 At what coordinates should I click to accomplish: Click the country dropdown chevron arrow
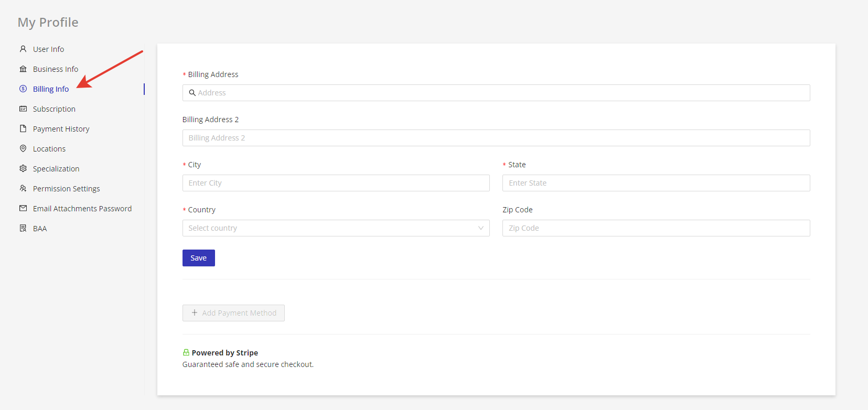point(481,228)
